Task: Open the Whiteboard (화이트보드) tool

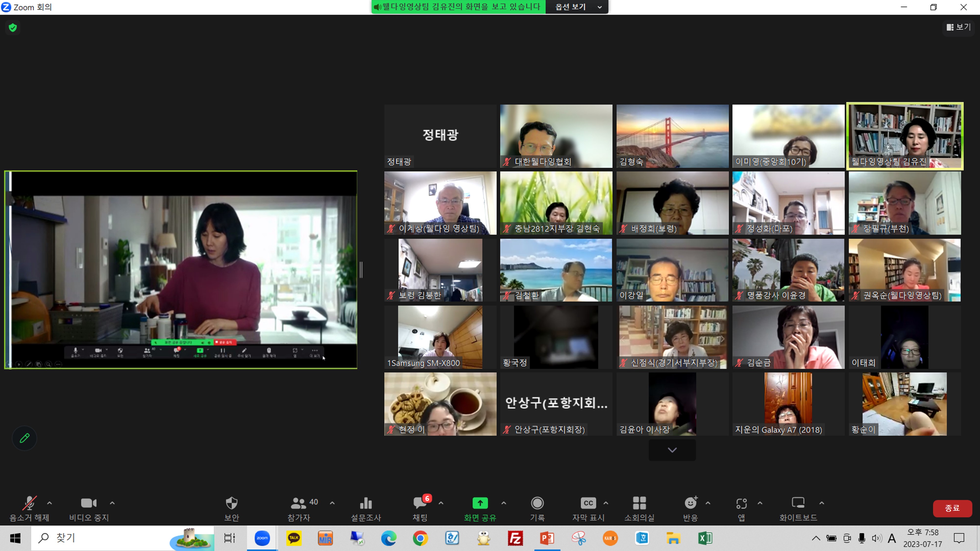Action: (x=798, y=503)
